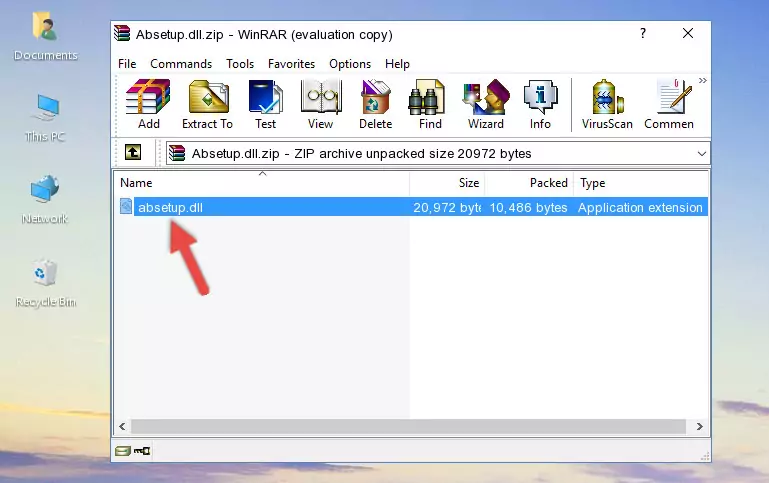Click the horizontal scrollbar right arrow

[700, 427]
